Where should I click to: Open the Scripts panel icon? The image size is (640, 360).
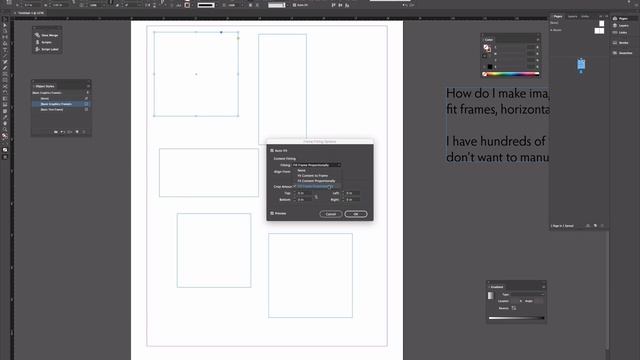(x=38, y=42)
